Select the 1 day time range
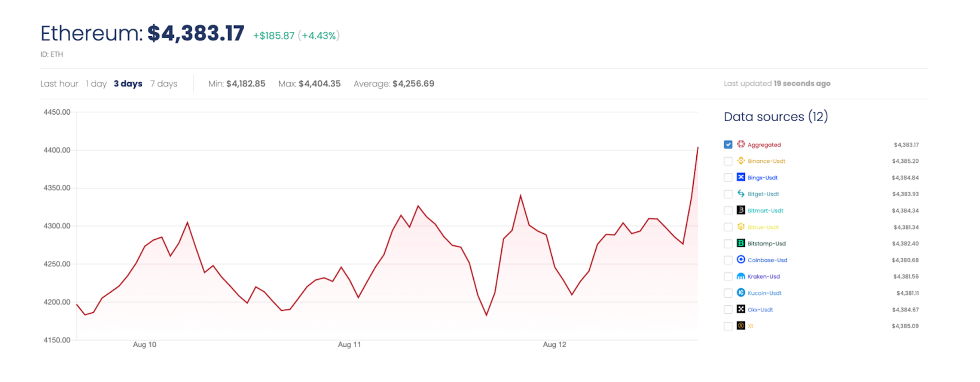Image resolution: width=980 pixels, height=382 pixels. (x=96, y=84)
